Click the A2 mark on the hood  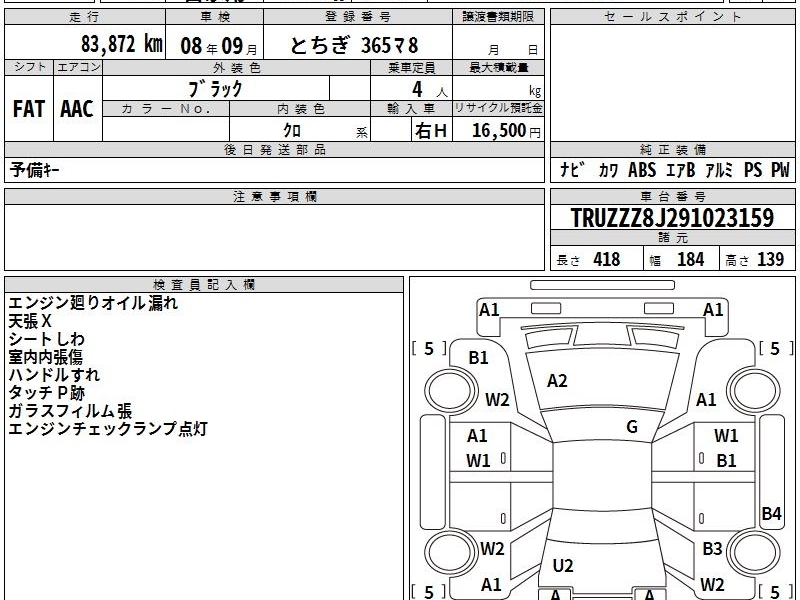click(x=557, y=381)
